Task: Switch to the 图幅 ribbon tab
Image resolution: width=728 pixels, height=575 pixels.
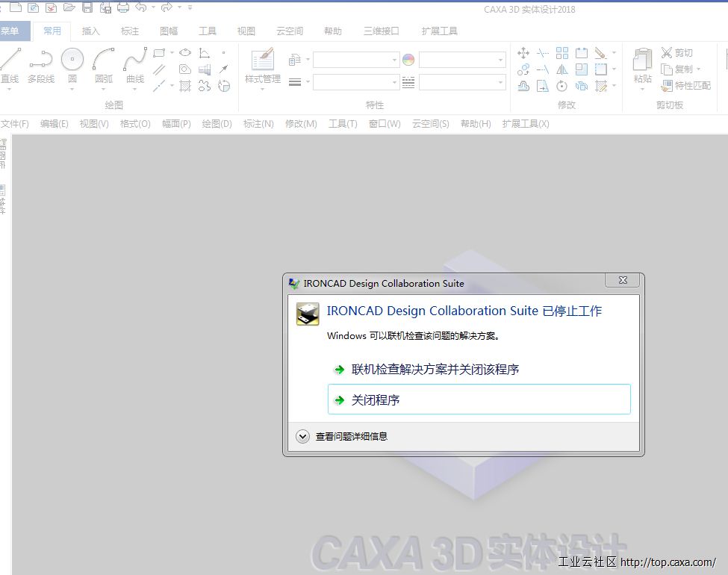Action: 169,31
